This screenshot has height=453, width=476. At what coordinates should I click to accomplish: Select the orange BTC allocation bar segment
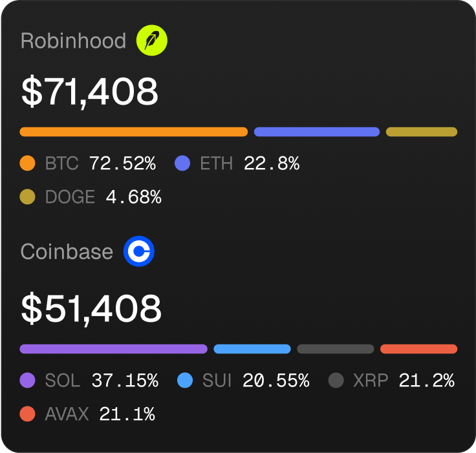click(x=133, y=132)
